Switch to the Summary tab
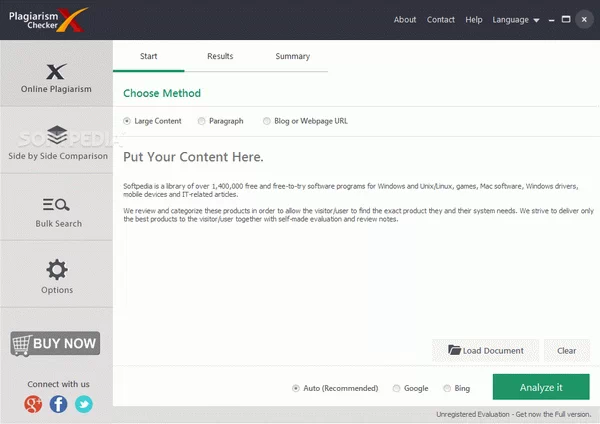The image size is (600, 424). click(292, 57)
